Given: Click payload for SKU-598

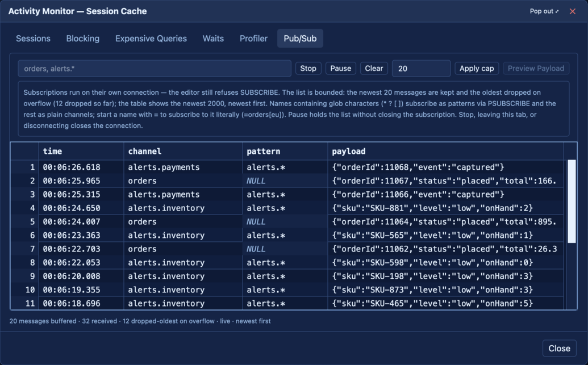Looking at the screenshot, I should coord(445,263).
